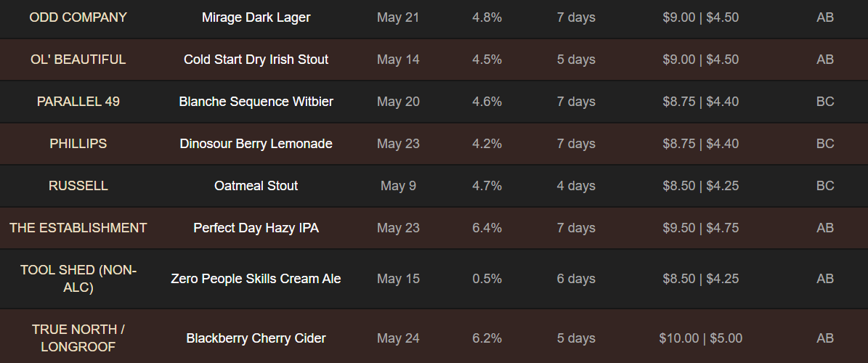Click the May 9 tap date
Screen dimensions: 868x363
(x=398, y=186)
